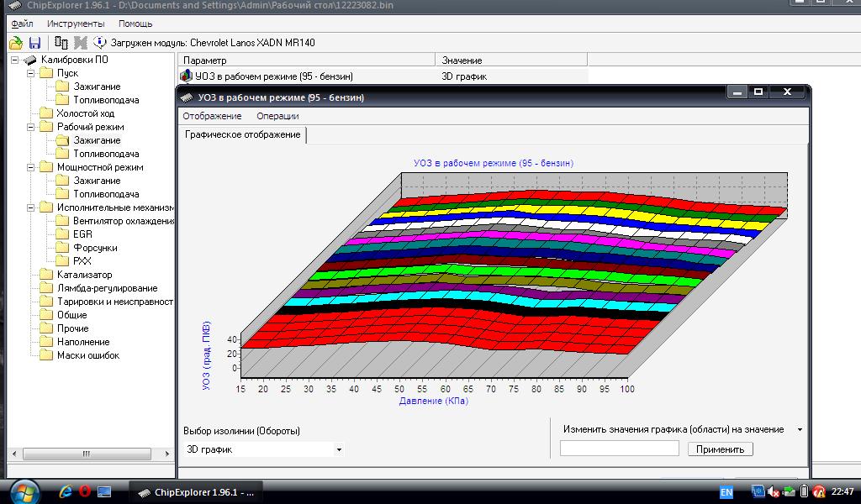The width and height of the screenshot is (861, 504).
Task: Click the save floppy disk icon
Action: point(34,43)
